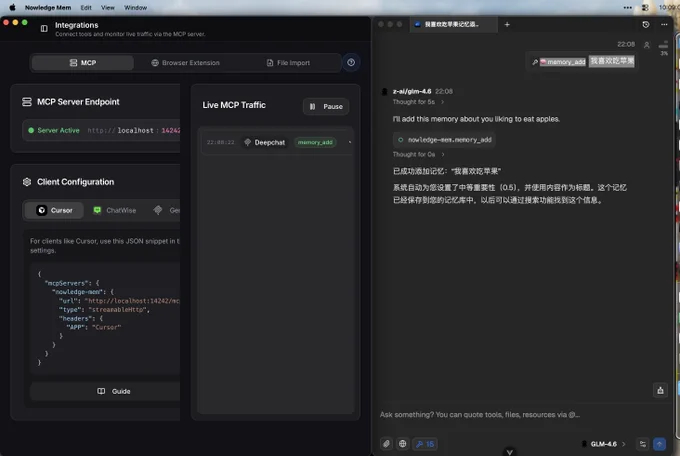Image resolution: width=680 pixels, height=456 pixels.
Task: Open the Nowledge Mem app menu
Action: [x=48, y=7]
